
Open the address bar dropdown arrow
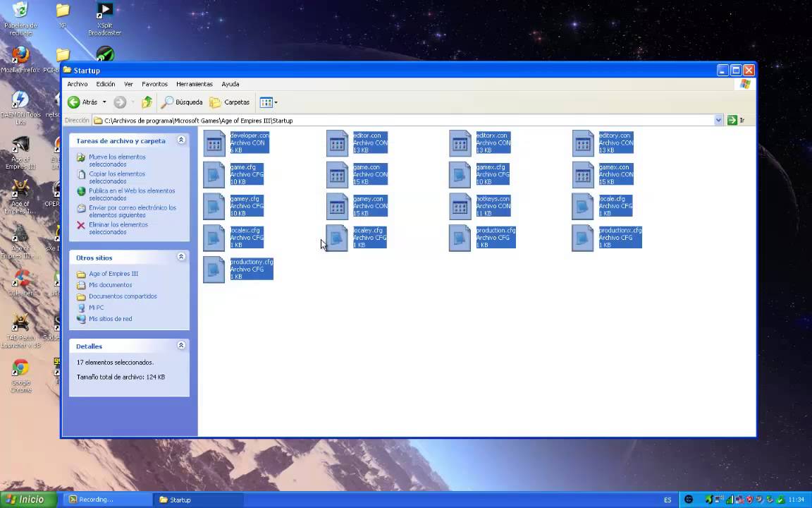[x=718, y=120]
